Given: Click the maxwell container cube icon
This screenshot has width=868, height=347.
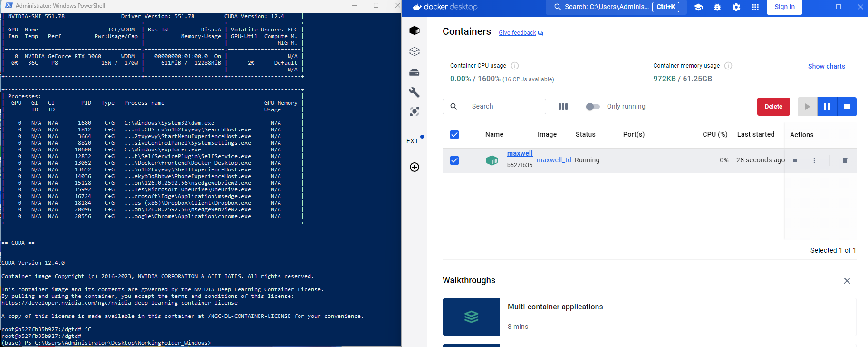Looking at the screenshot, I should pyautogui.click(x=492, y=160).
